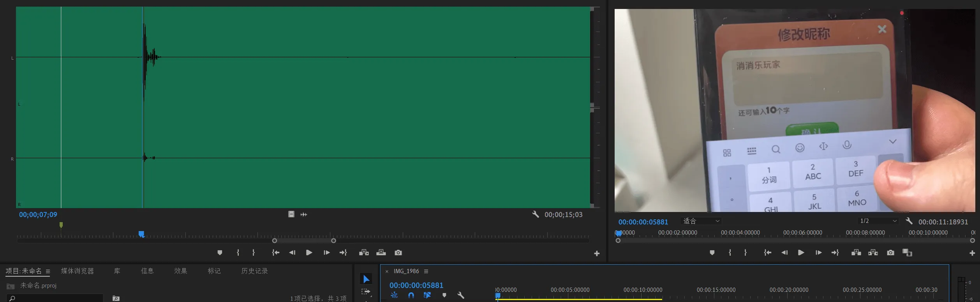This screenshot has width=980, height=302.
Task: Click source timecode 00;00;07;09
Action: coord(38,215)
